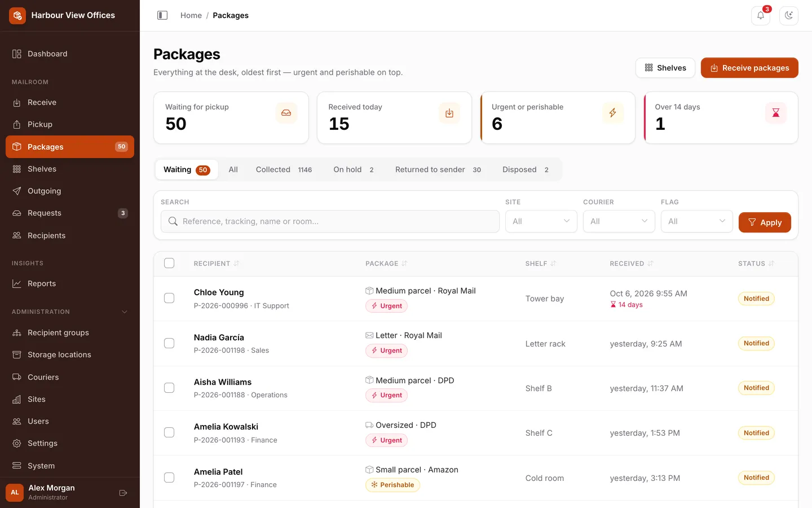Sort by Recipient column icon
The height and width of the screenshot is (508, 812).
coord(236,264)
